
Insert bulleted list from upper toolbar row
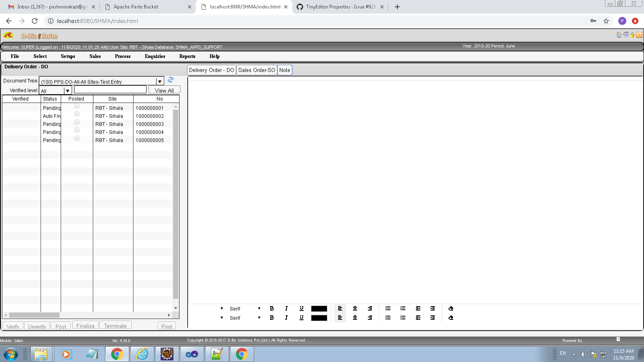(403, 309)
